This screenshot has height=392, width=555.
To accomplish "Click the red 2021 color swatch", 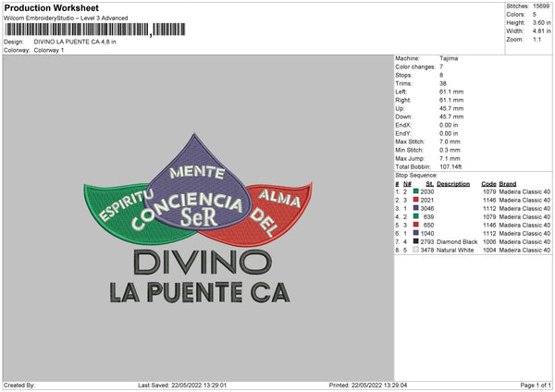I will [416, 200].
